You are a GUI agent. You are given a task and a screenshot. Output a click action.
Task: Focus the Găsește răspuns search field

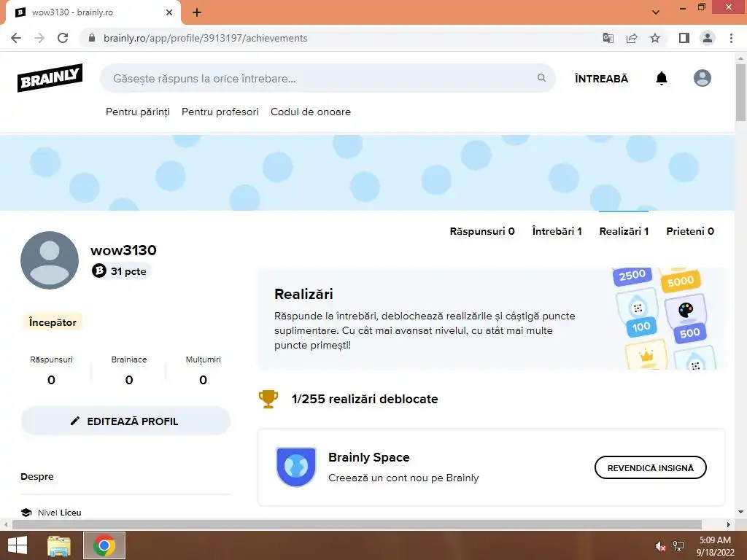[328, 78]
